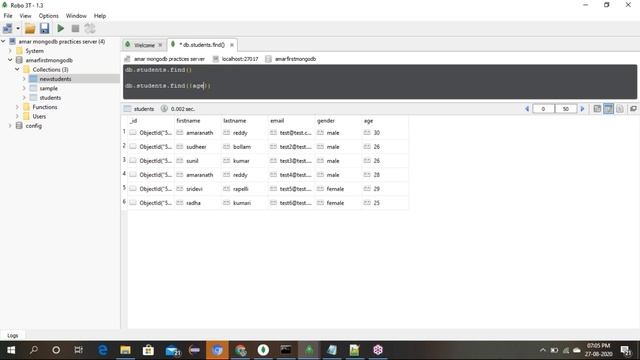Switch results to text view mode icon
This screenshot has height=360, width=640.
click(x=620, y=109)
